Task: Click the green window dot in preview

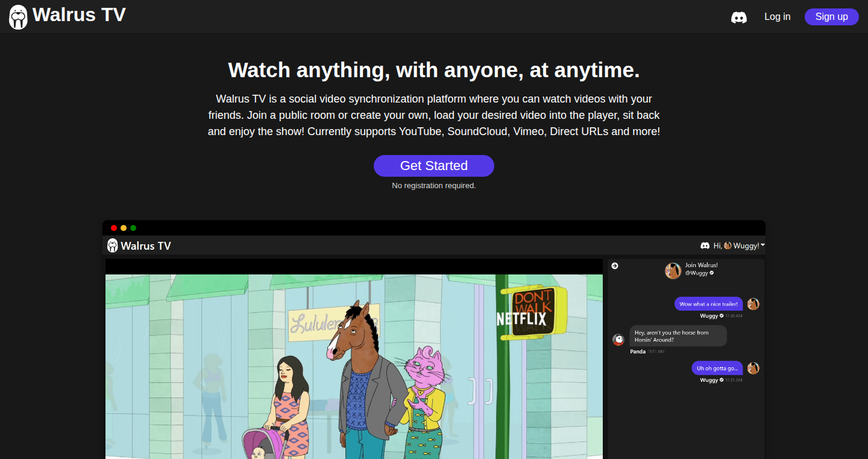Action: point(133,228)
